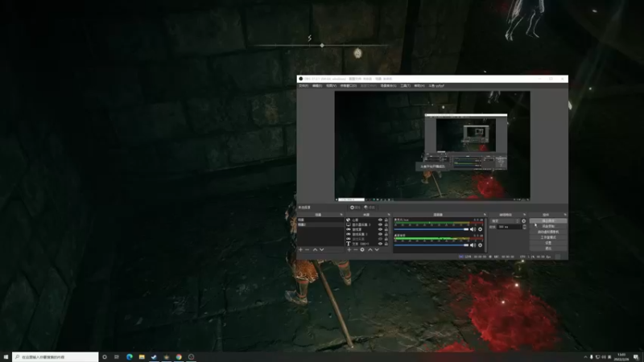Hide the display capture source via eye icon
Image resolution: width=644 pixels, height=362 pixels.
click(x=380, y=224)
